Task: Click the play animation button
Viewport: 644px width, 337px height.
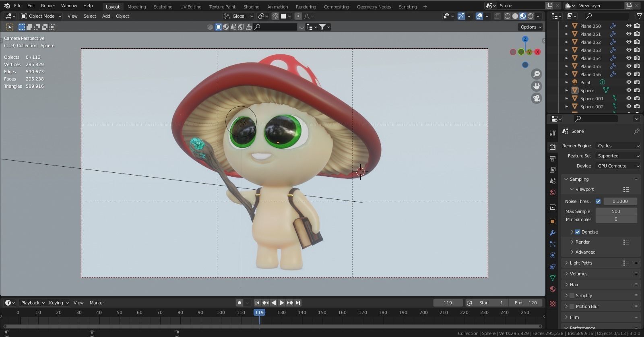Action: click(282, 303)
